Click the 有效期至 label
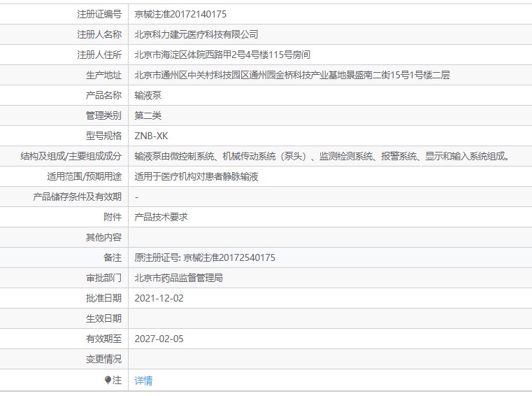 [103, 339]
